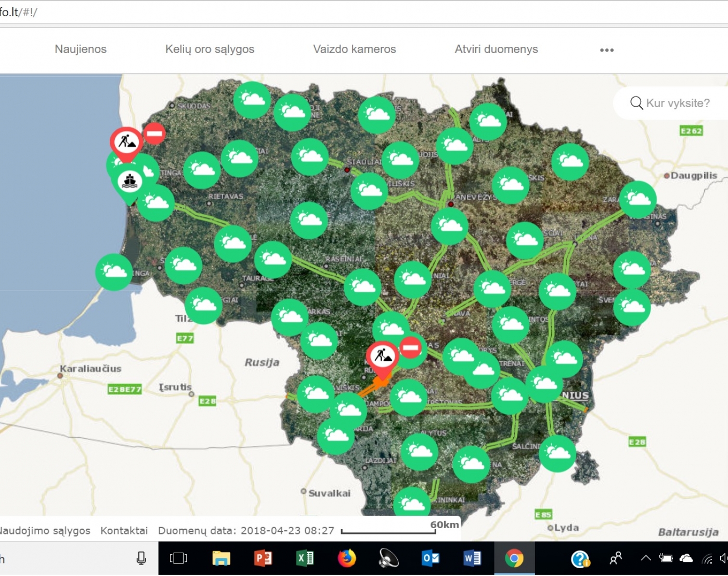
Task: Open the weather marker right of the SKUODAS label
Action: [x=252, y=100]
